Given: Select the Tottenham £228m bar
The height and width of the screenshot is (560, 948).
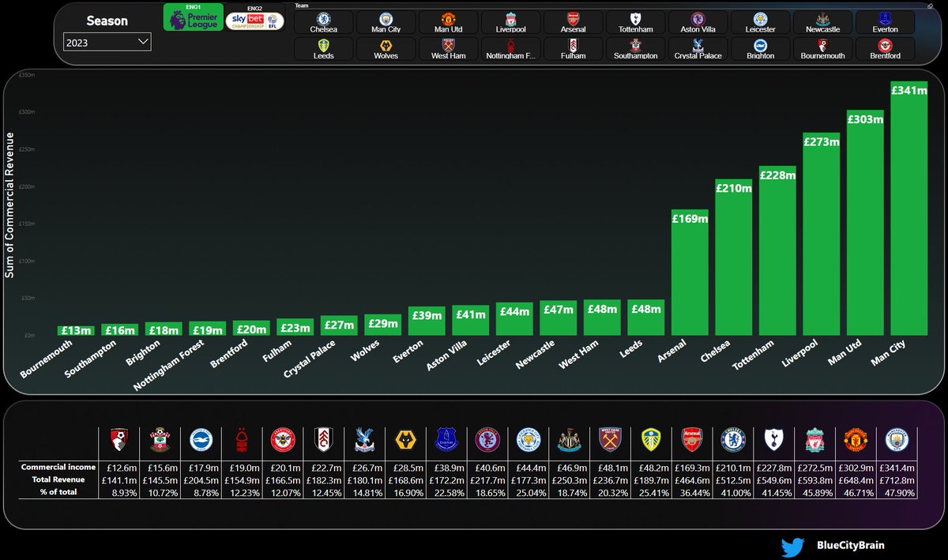Looking at the screenshot, I should 777,251.
